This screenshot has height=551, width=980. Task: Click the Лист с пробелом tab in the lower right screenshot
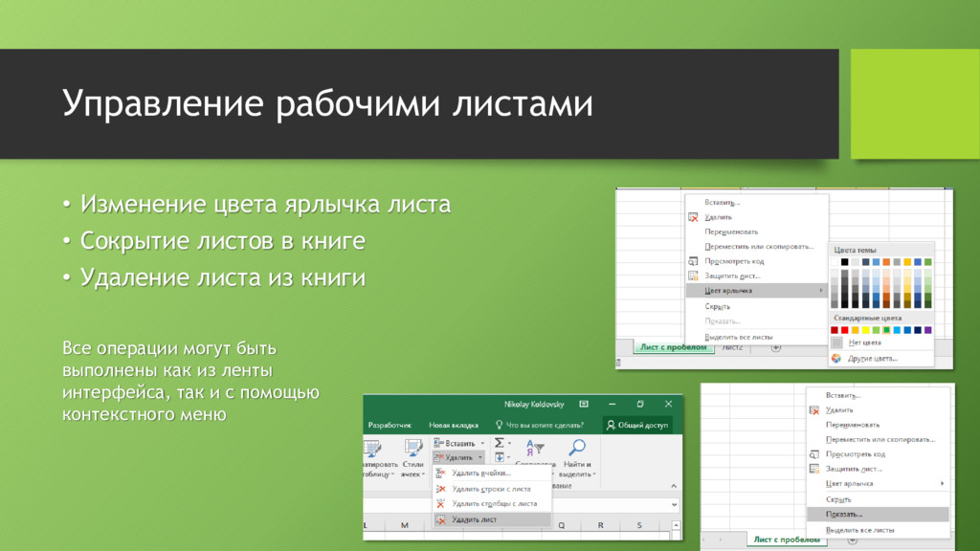coord(787,540)
